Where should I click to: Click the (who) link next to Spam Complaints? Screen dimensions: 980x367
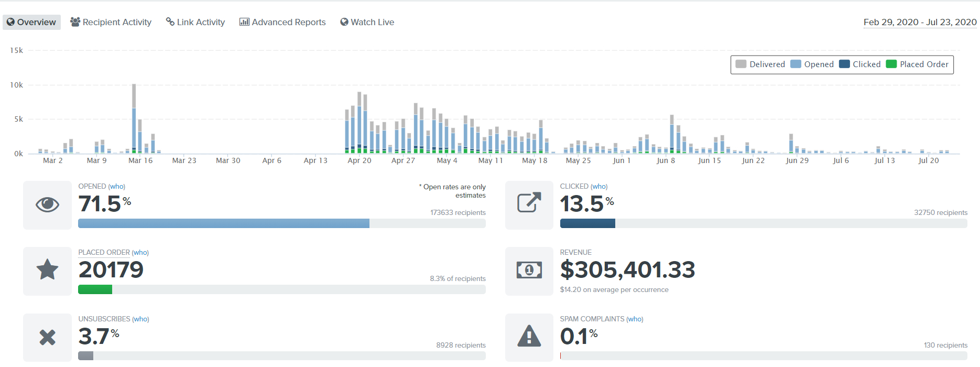pyautogui.click(x=635, y=319)
